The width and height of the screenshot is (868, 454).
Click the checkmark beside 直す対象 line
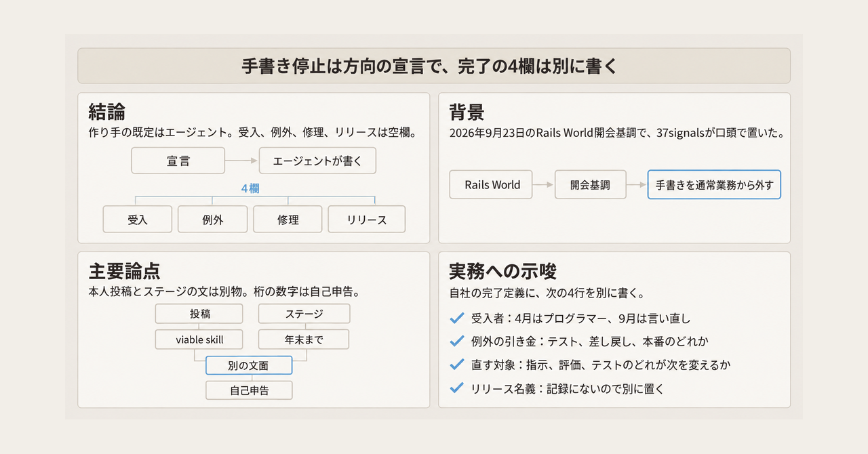pyautogui.click(x=456, y=365)
